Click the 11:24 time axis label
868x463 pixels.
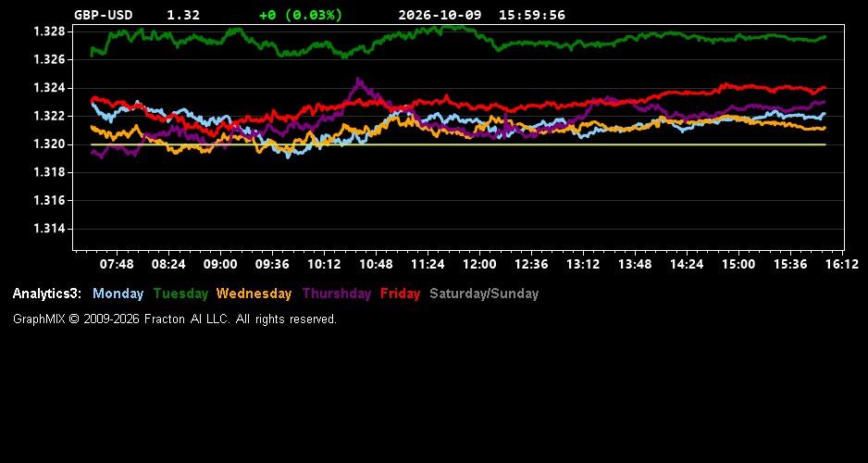pos(428,264)
